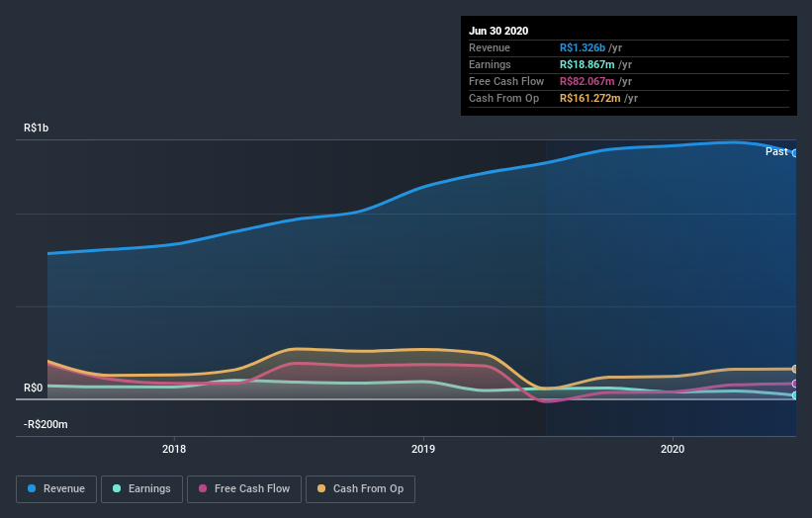Click the orange Cash From Op legend dot
The width and height of the screenshot is (812, 518).
pos(321,488)
